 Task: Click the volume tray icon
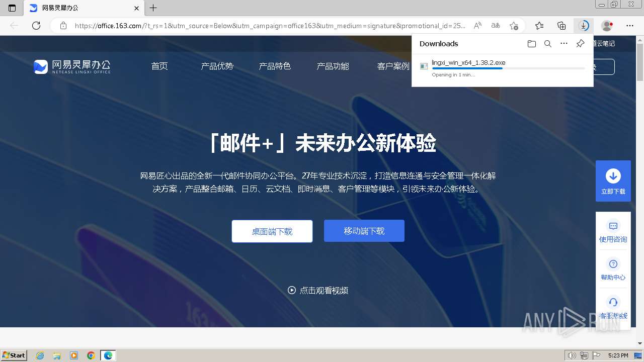(x=572, y=355)
